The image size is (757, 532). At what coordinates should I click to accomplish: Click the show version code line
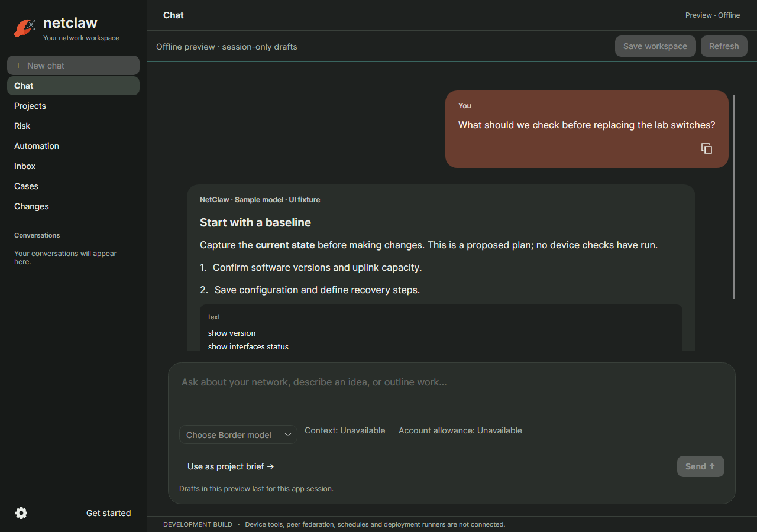click(x=232, y=333)
